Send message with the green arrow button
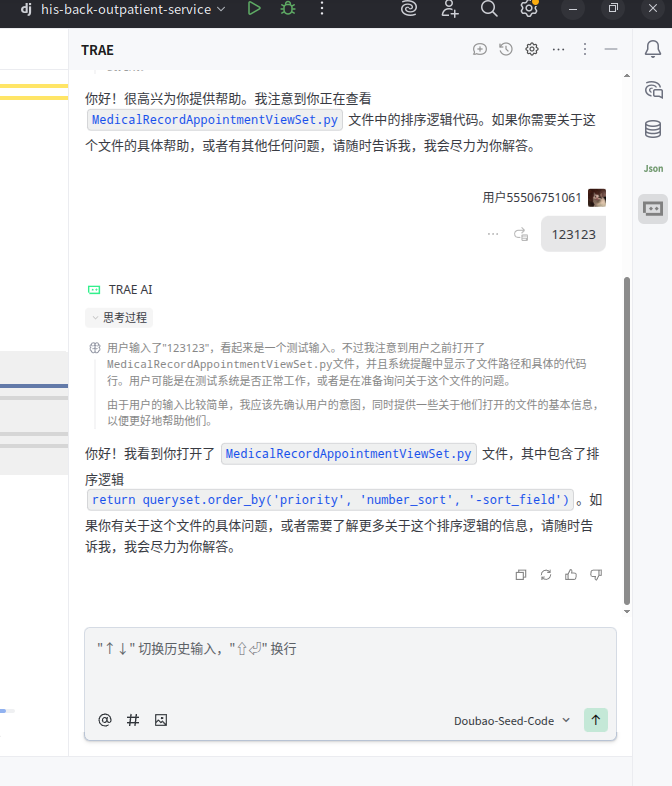The image size is (672, 786). 596,720
